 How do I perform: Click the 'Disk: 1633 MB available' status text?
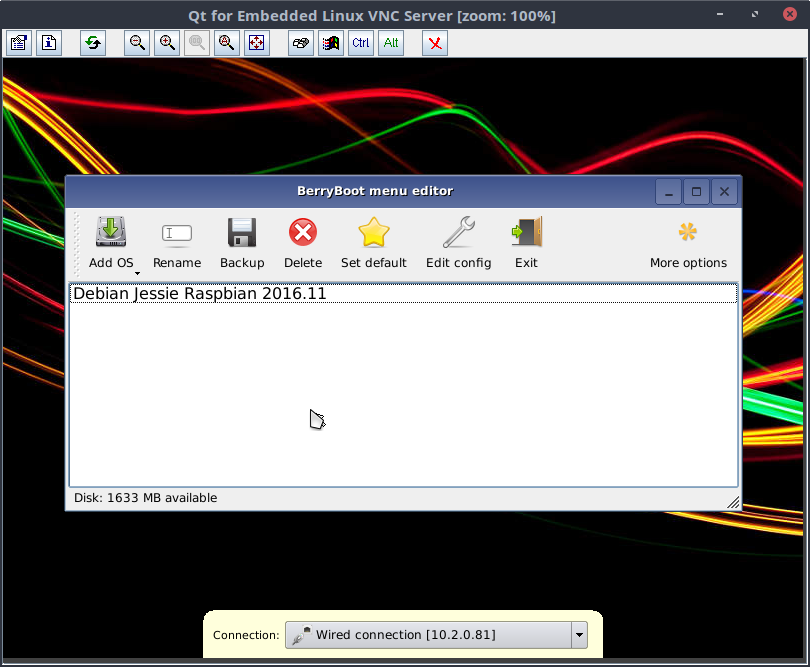pyautogui.click(x=146, y=498)
